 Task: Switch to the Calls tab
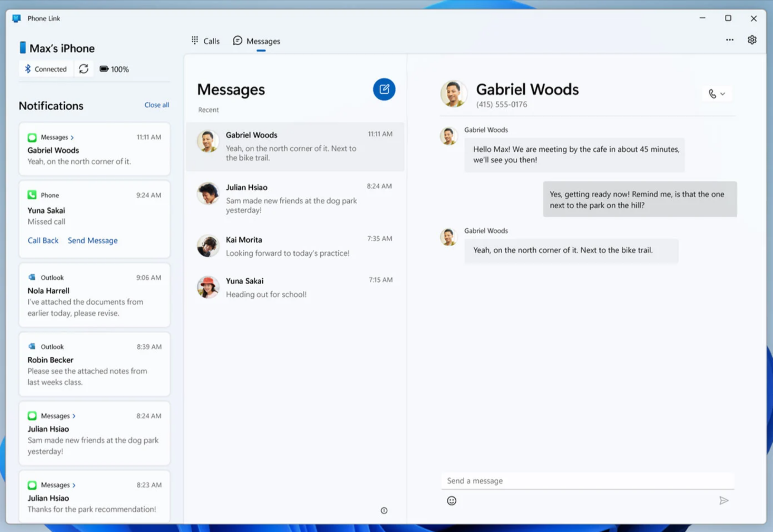(206, 41)
